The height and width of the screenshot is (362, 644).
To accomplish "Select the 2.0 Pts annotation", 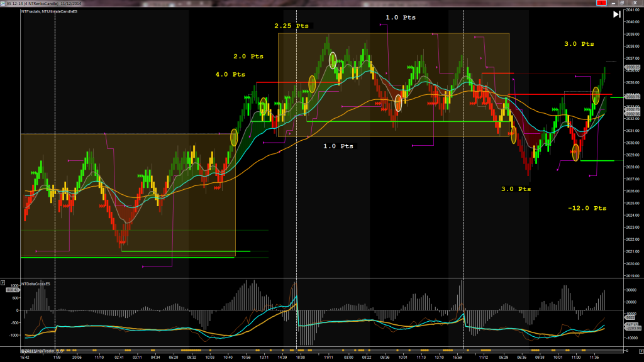I will 248,56.
